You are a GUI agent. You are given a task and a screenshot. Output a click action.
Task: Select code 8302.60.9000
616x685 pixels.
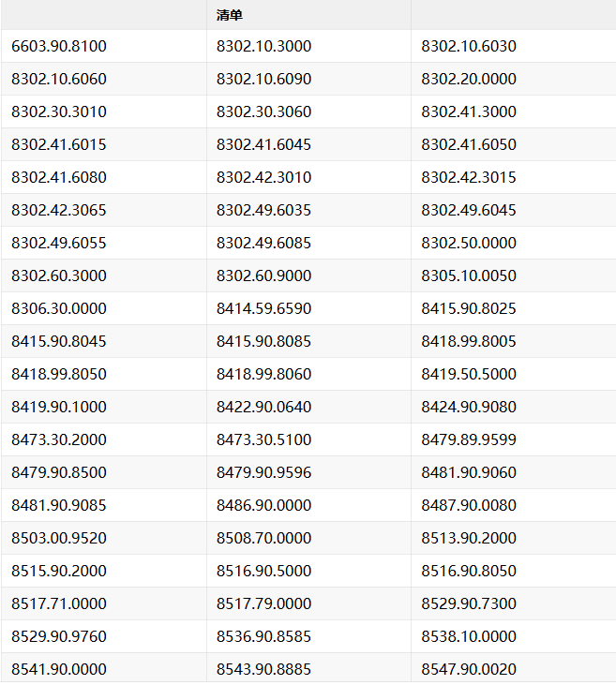pos(263,275)
